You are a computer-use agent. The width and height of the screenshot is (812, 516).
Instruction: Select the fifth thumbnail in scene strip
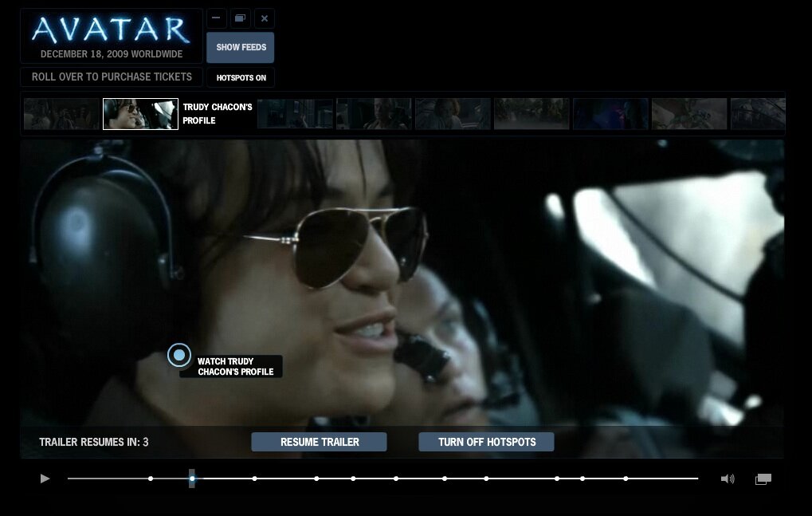click(453, 114)
